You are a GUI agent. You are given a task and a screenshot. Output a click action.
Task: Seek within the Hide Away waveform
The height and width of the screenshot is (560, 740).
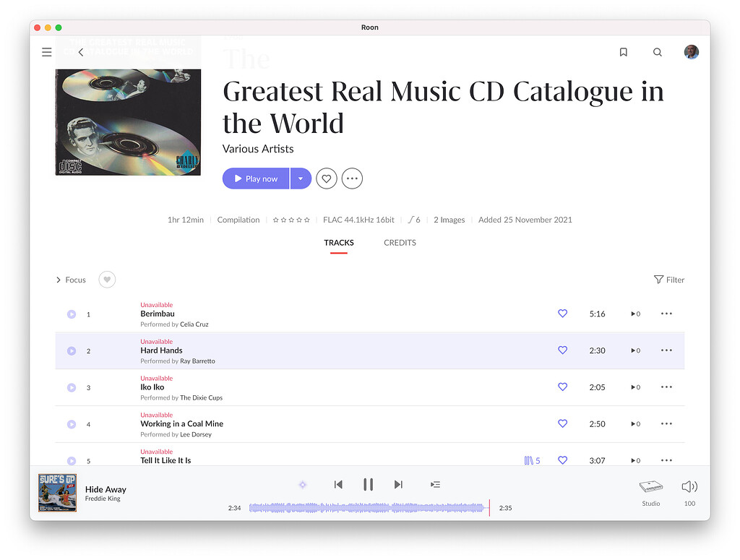click(x=369, y=507)
